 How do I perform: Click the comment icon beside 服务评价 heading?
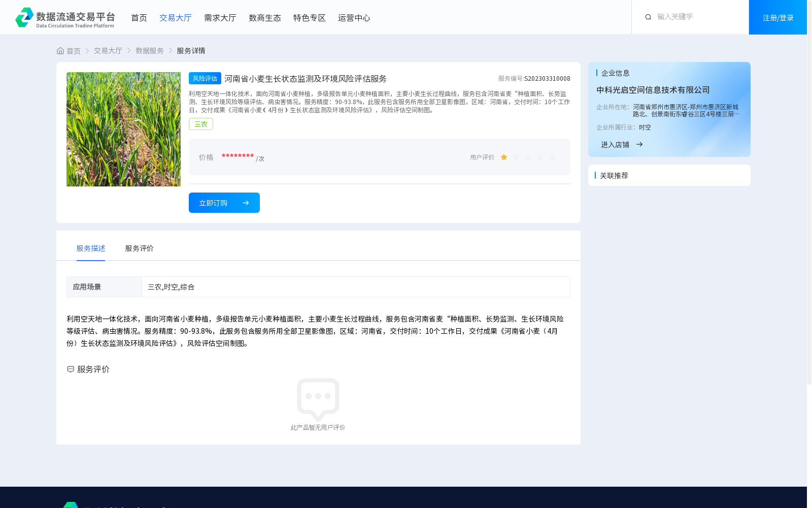tap(71, 369)
